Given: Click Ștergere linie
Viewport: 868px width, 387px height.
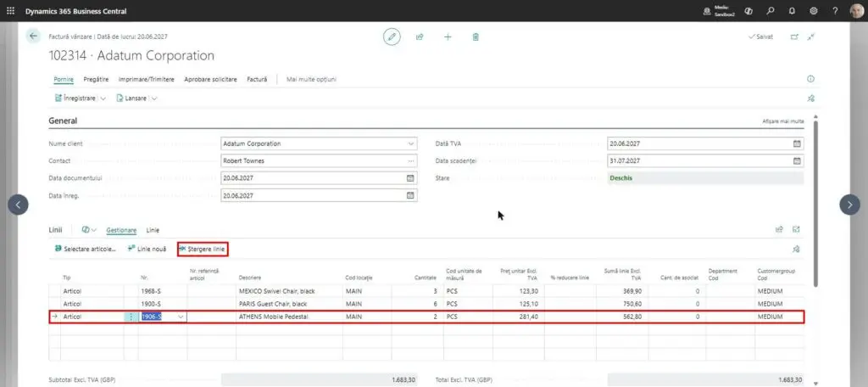Looking at the screenshot, I should [203, 249].
